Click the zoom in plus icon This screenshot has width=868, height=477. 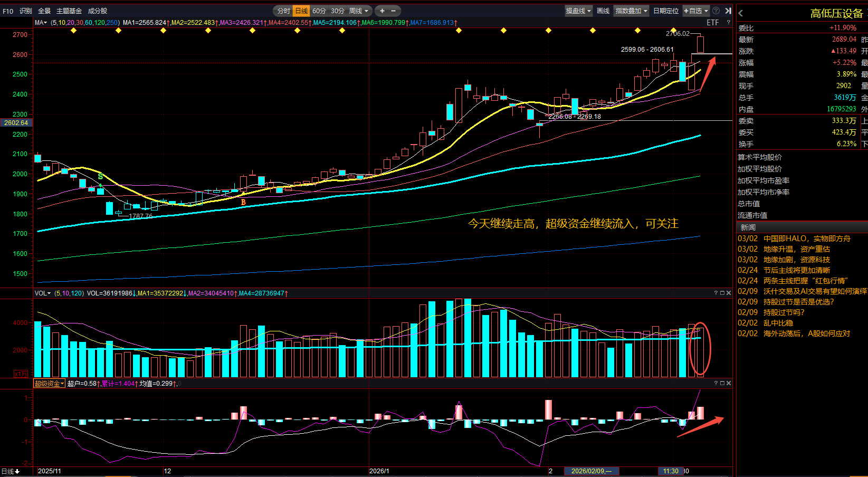pyautogui.click(x=382, y=11)
